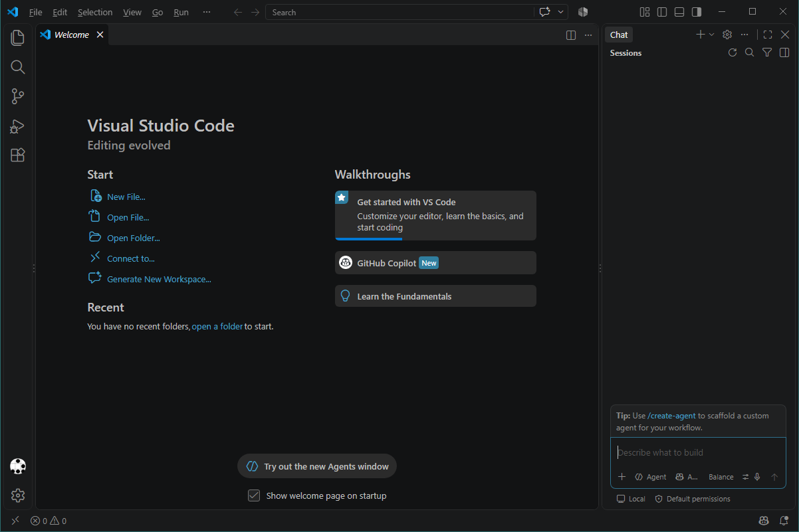Select the Chat panel tab
Image resolution: width=799 pixels, height=532 pixels.
619,35
